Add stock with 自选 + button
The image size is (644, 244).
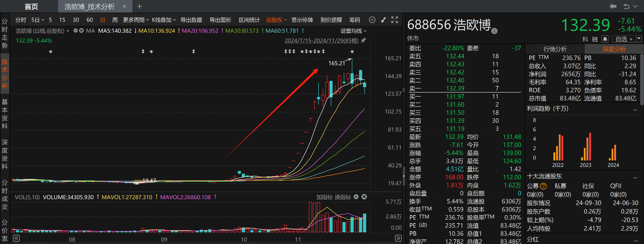(624, 39)
